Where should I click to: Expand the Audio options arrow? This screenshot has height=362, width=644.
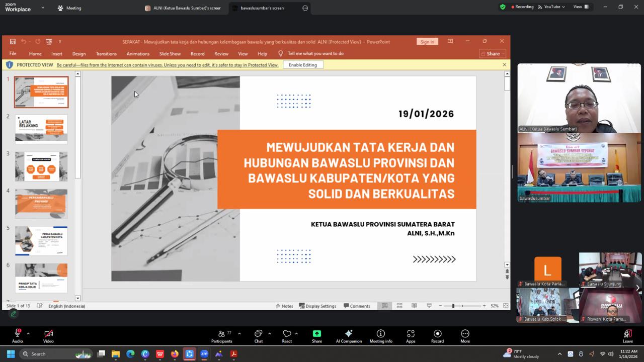click(x=28, y=333)
